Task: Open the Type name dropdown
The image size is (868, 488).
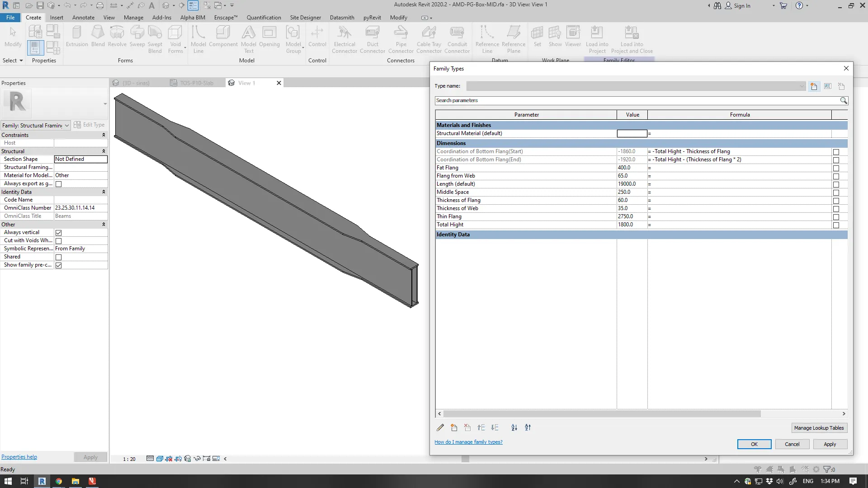Action: [801, 86]
